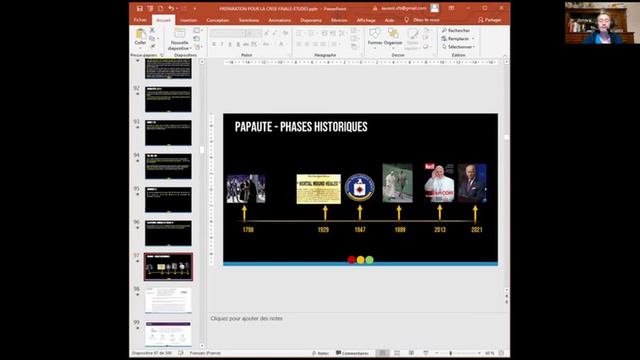Viewport: 640px width, 360px height.
Task: Click the Cut scissors icon
Action: click(152, 31)
